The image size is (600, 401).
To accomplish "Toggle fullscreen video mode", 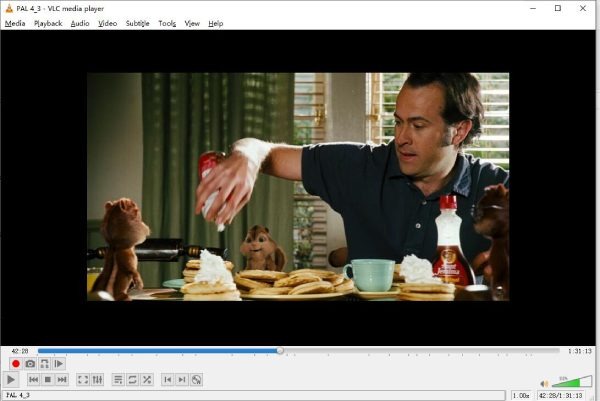I will pyautogui.click(x=83, y=380).
